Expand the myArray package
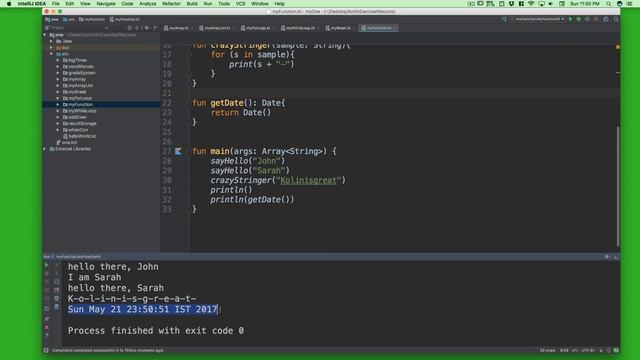The height and width of the screenshot is (360, 640). pos(58,79)
